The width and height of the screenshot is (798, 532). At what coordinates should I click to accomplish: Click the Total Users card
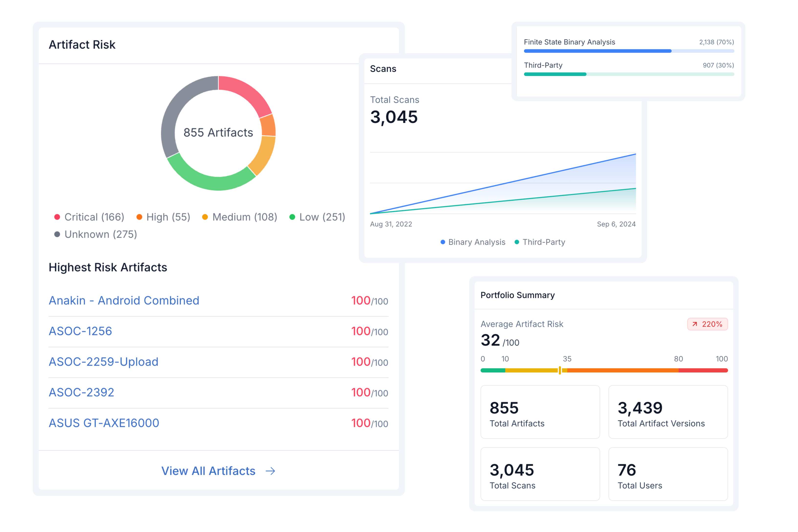[x=668, y=474]
